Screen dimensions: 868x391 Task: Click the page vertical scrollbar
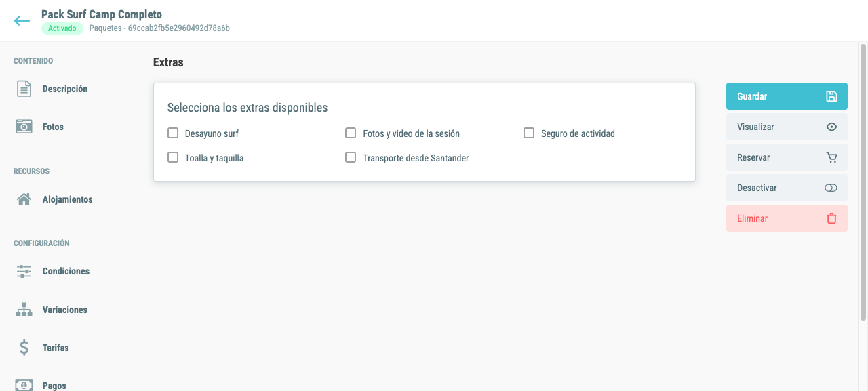pyautogui.click(x=863, y=183)
